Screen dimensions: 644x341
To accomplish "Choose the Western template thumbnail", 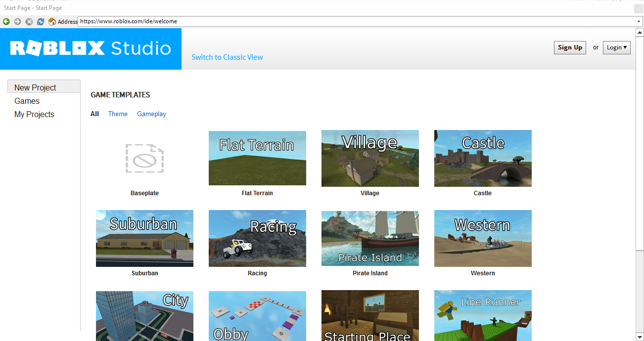I will [x=483, y=238].
